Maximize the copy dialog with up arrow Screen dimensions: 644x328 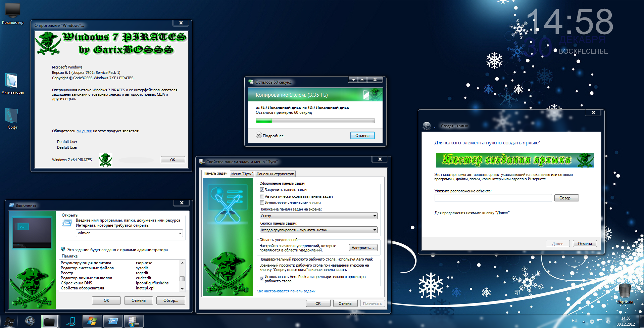(x=362, y=80)
